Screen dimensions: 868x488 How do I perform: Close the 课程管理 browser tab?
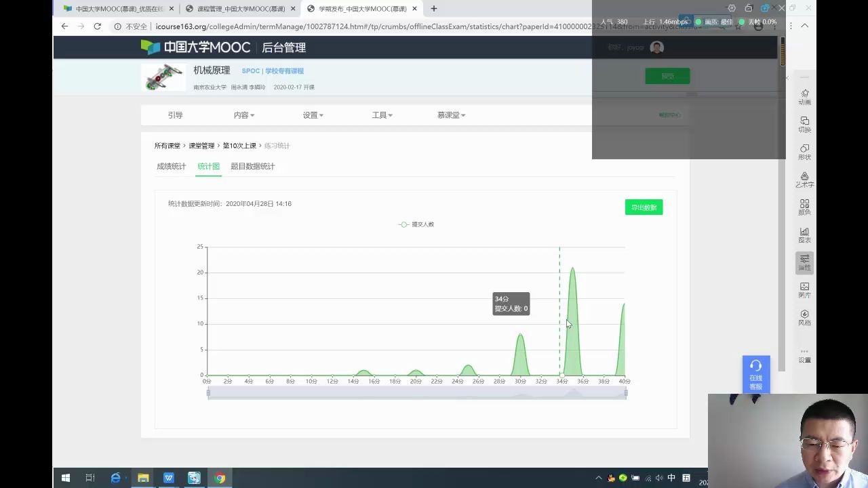click(x=293, y=9)
